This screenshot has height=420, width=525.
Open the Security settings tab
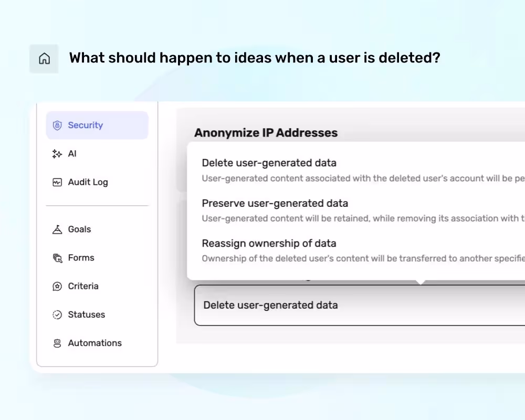(x=85, y=125)
